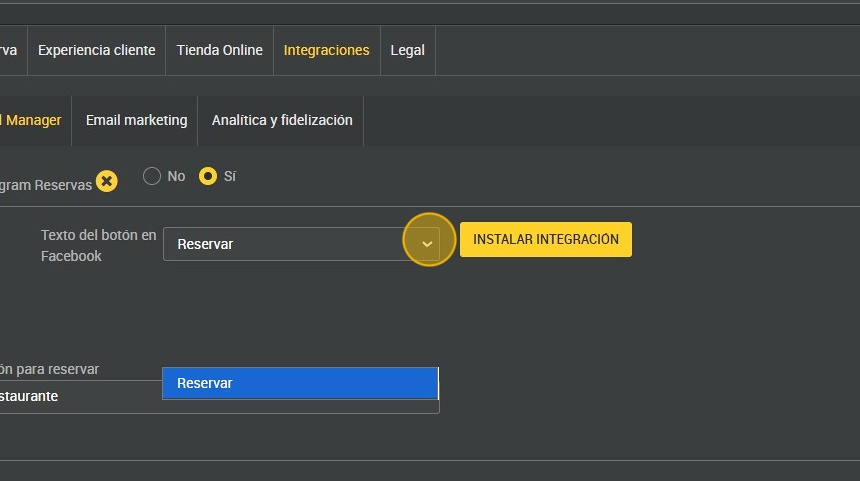Choose the highlighted Reservar option in list
Screen dimensions: 860x481
(300, 383)
